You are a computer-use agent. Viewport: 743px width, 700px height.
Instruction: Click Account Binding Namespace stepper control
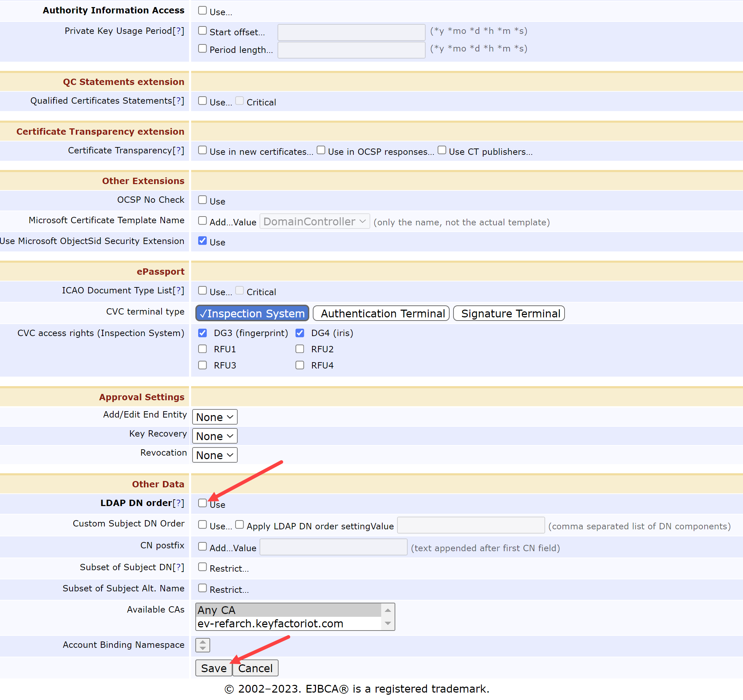[x=202, y=645]
